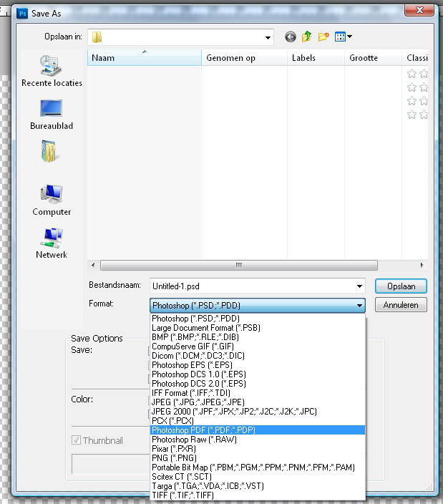The image size is (443, 504).
Task: Sort by Labels column header
Action: click(x=316, y=58)
